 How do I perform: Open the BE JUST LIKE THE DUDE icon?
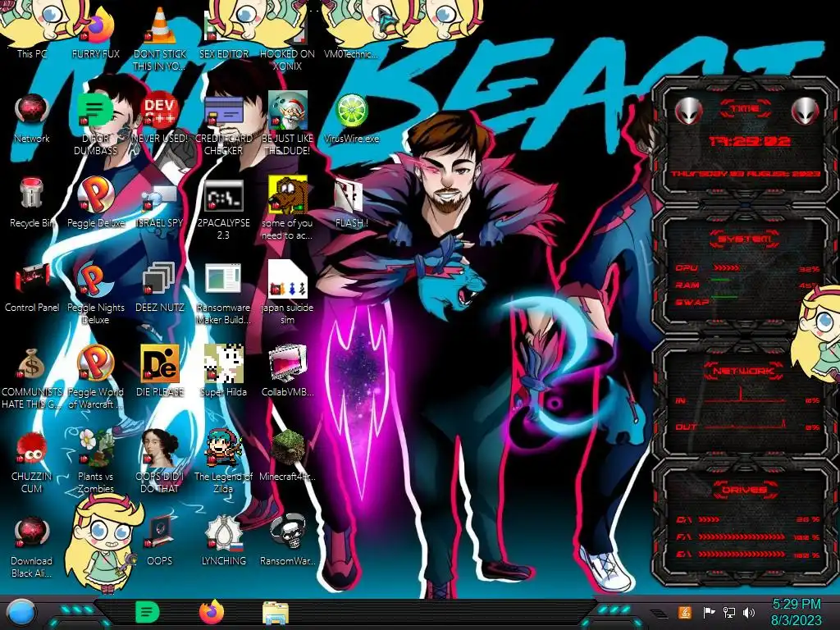[x=287, y=125]
